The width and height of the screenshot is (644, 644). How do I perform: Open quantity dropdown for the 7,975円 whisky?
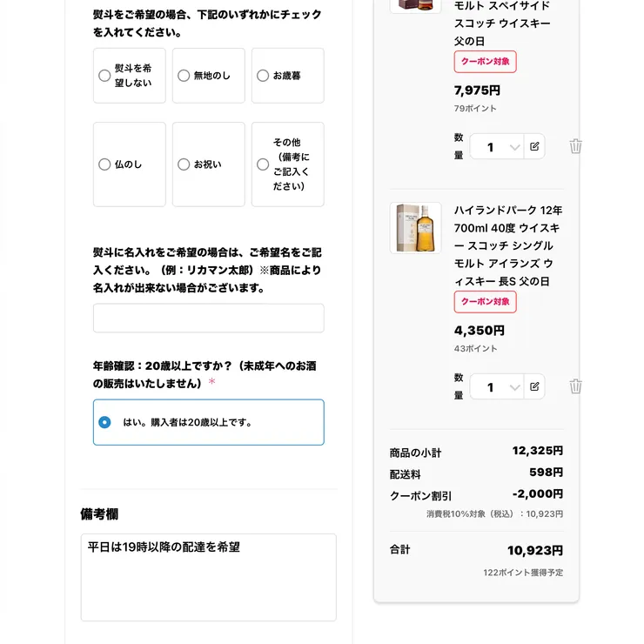click(497, 146)
